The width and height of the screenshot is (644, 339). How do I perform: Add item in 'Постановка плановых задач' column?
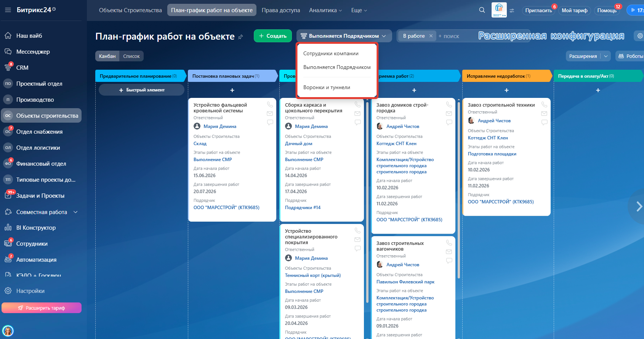(232, 90)
